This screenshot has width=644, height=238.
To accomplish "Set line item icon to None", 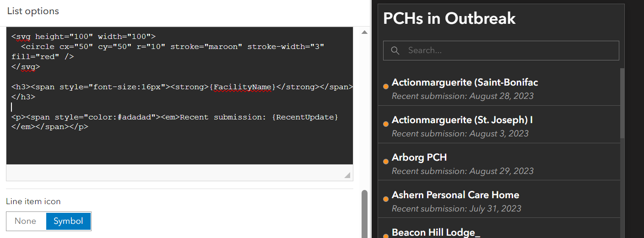I will pos(25,221).
